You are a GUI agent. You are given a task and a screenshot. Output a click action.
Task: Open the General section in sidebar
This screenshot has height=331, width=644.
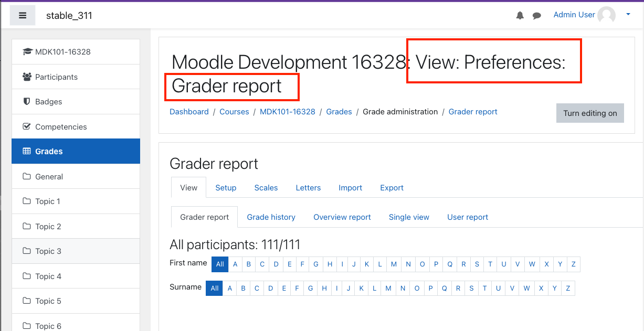tap(76, 177)
